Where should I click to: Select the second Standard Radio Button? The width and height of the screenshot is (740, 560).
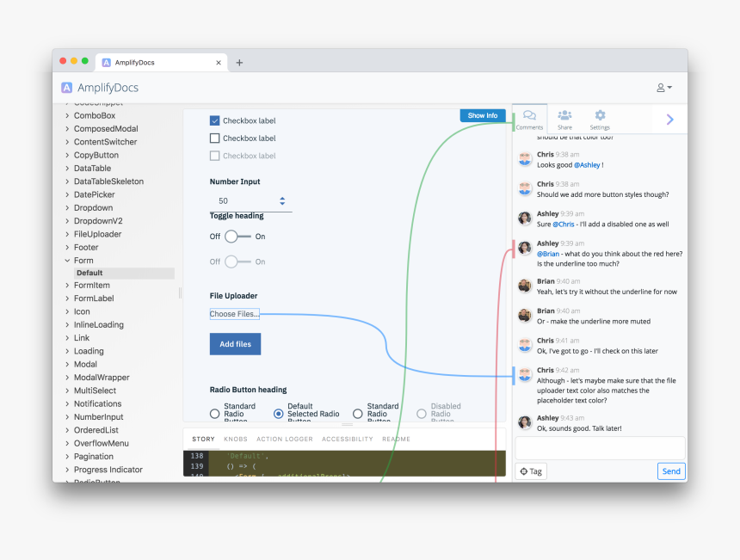point(358,414)
